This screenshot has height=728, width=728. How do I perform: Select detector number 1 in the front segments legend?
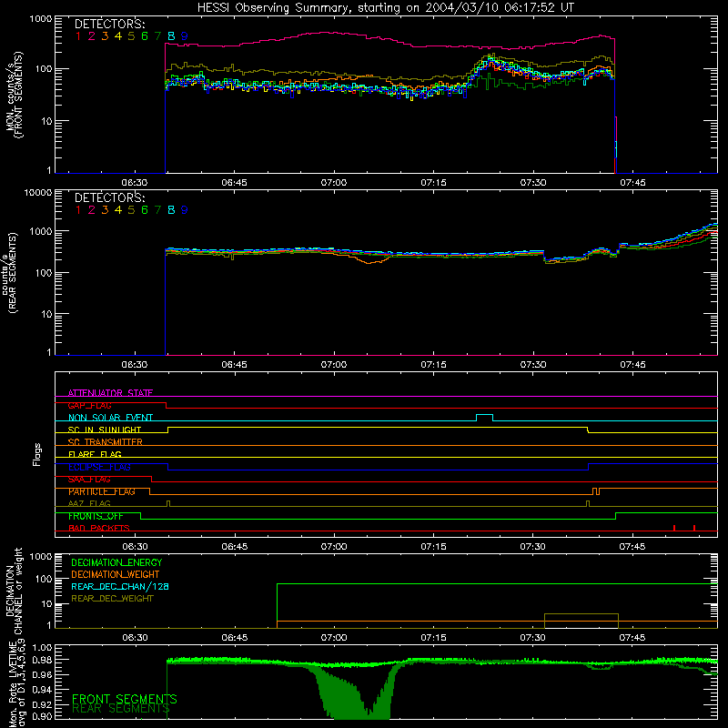(x=78, y=36)
